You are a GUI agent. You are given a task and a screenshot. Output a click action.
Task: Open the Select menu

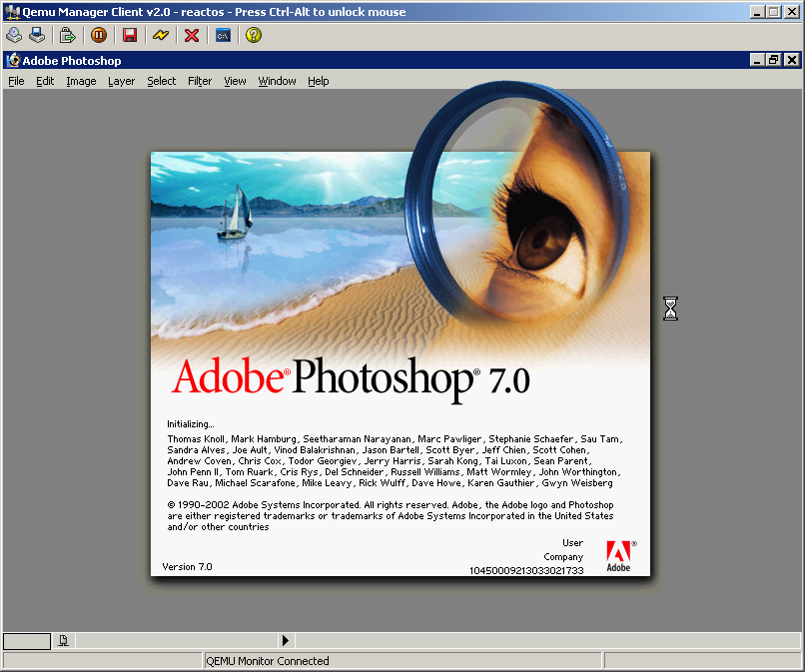click(x=161, y=81)
